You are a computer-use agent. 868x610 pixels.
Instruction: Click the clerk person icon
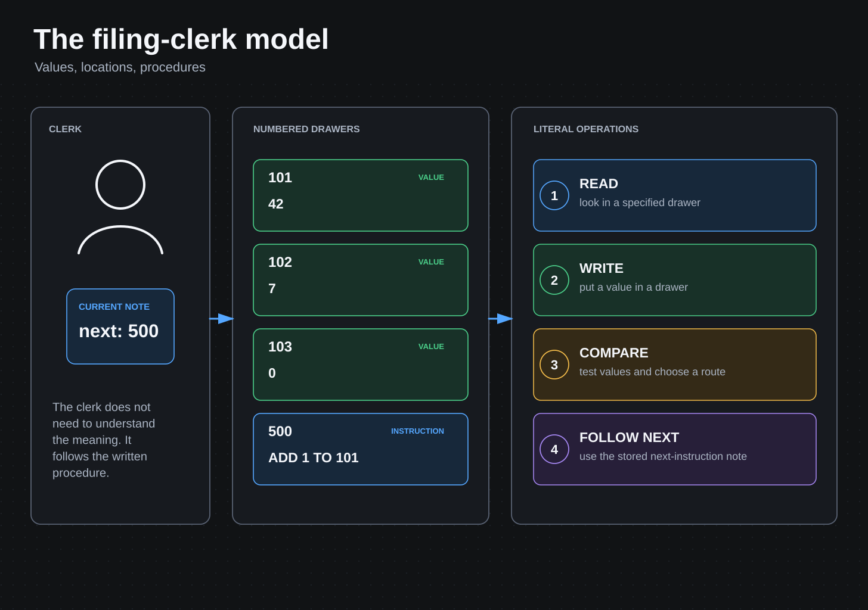[x=120, y=207]
